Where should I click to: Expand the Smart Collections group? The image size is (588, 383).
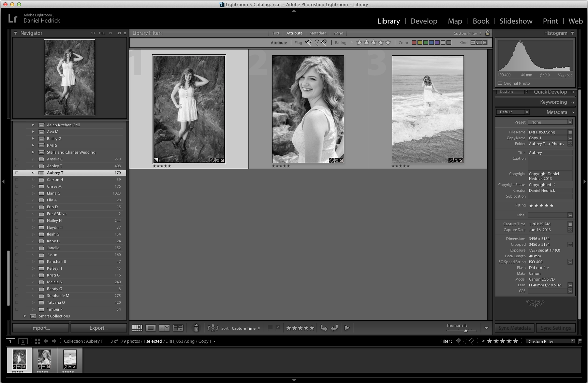point(25,316)
